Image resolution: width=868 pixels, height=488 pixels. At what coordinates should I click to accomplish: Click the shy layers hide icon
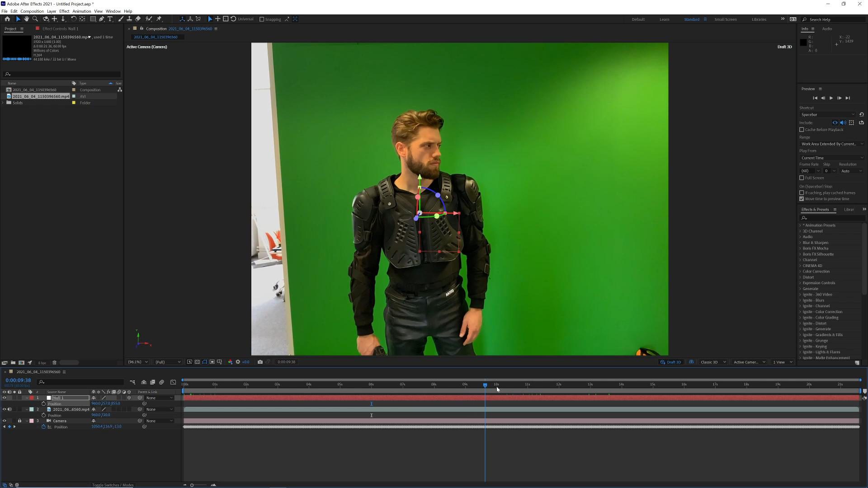tap(144, 382)
